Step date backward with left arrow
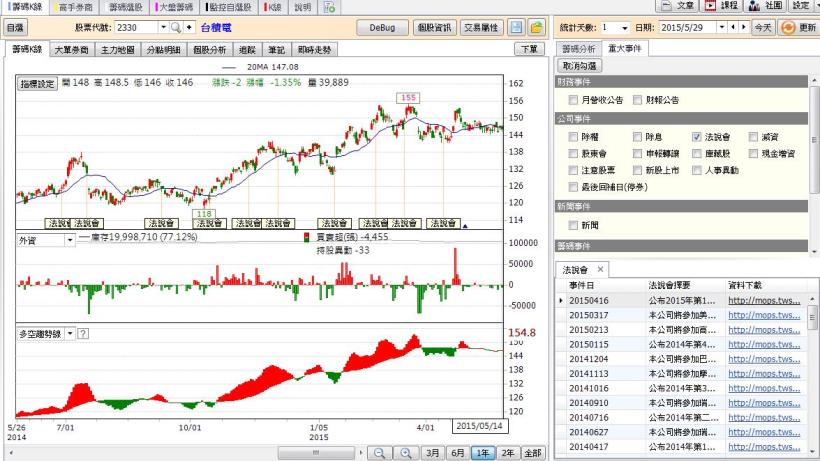The height and width of the screenshot is (461, 820). click(733, 27)
